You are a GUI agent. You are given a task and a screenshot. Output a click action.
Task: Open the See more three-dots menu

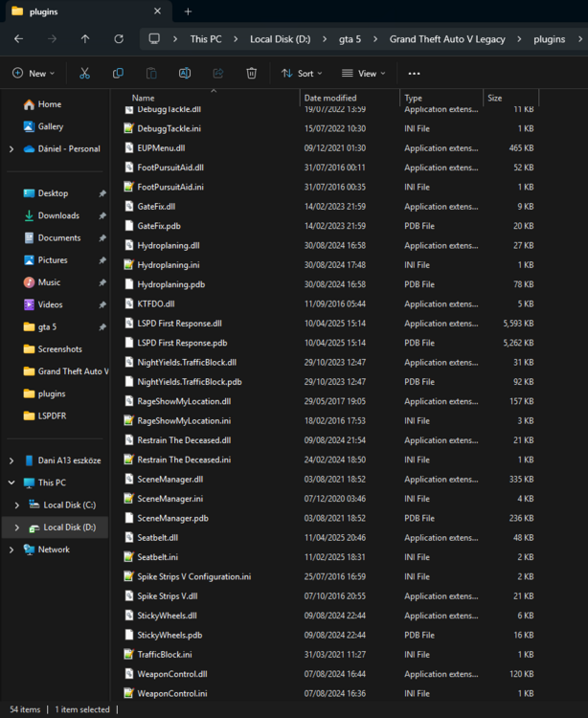point(414,74)
